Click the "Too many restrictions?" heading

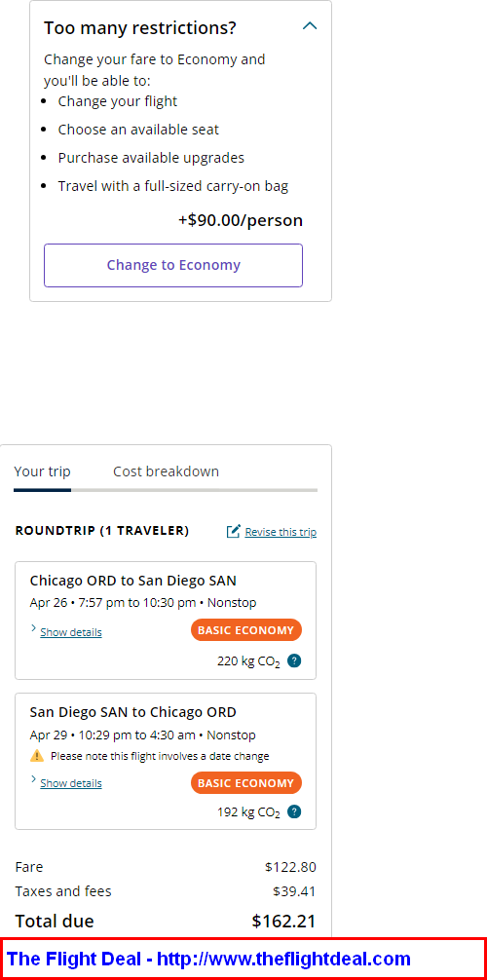point(140,27)
